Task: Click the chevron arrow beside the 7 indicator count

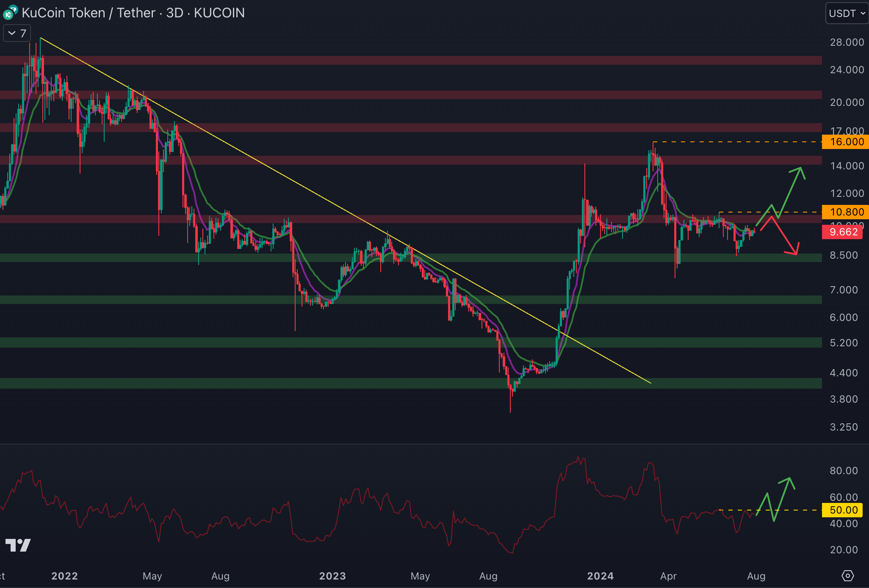Action: click(12, 33)
